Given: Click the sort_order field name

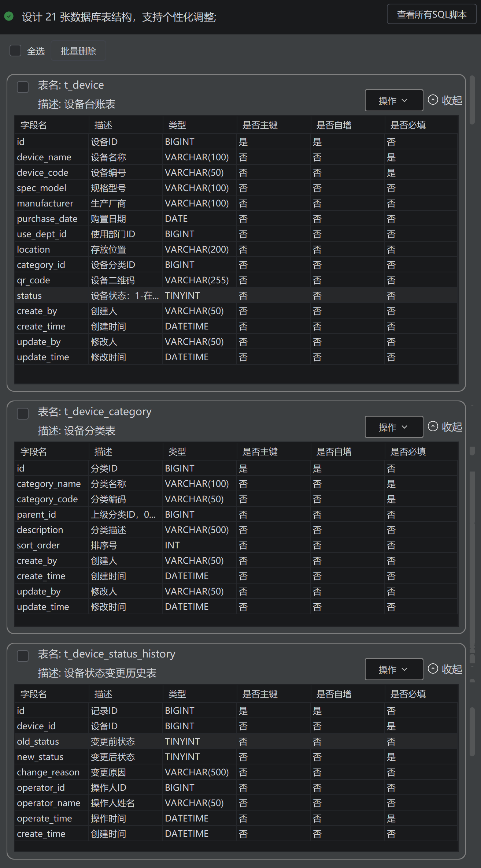Looking at the screenshot, I should [38, 545].
